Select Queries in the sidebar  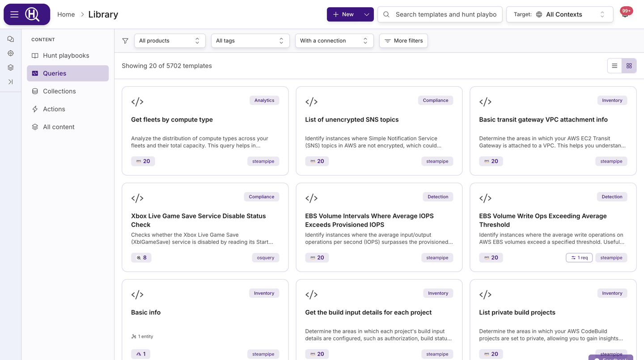click(x=68, y=73)
